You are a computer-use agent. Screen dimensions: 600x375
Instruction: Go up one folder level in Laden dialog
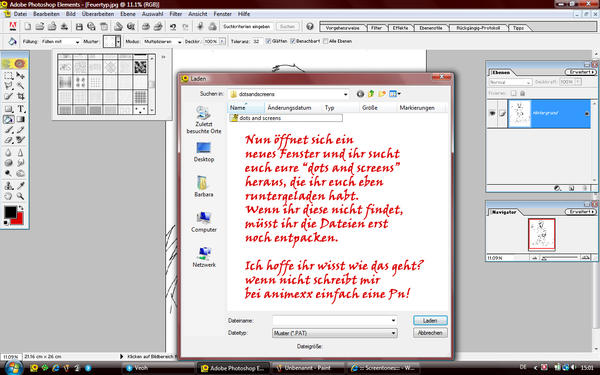point(371,94)
